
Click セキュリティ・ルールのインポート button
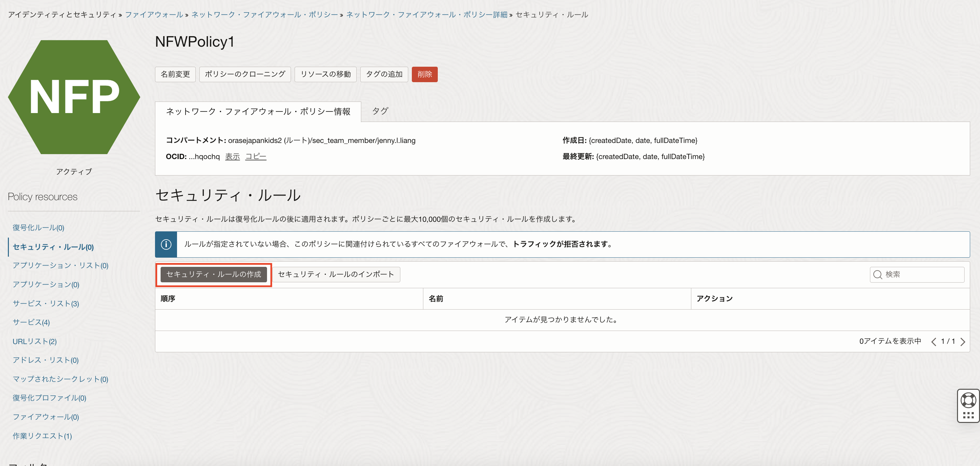pyautogui.click(x=336, y=274)
